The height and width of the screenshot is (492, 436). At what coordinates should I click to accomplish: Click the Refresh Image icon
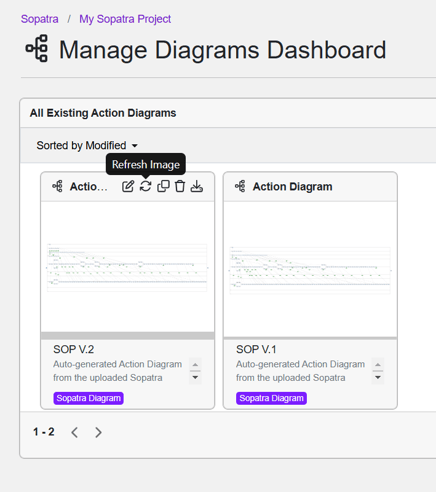pos(146,186)
